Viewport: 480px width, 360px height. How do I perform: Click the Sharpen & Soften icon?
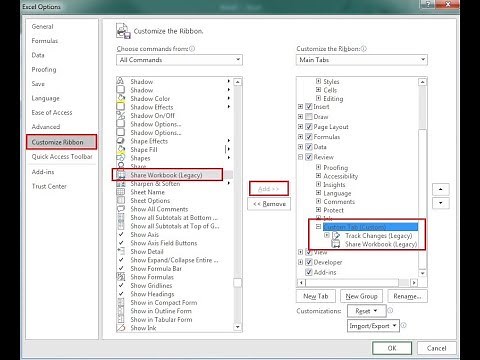121,183
